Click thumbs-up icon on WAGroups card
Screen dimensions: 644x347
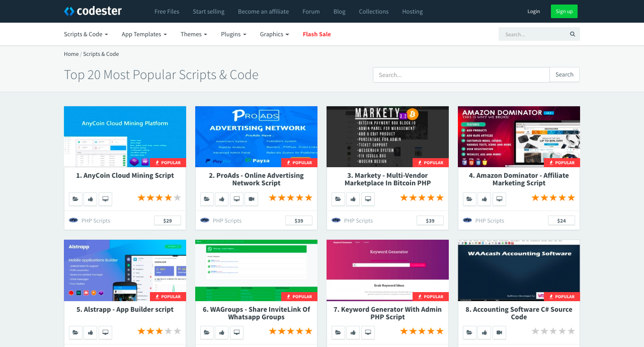click(x=222, y=332)
